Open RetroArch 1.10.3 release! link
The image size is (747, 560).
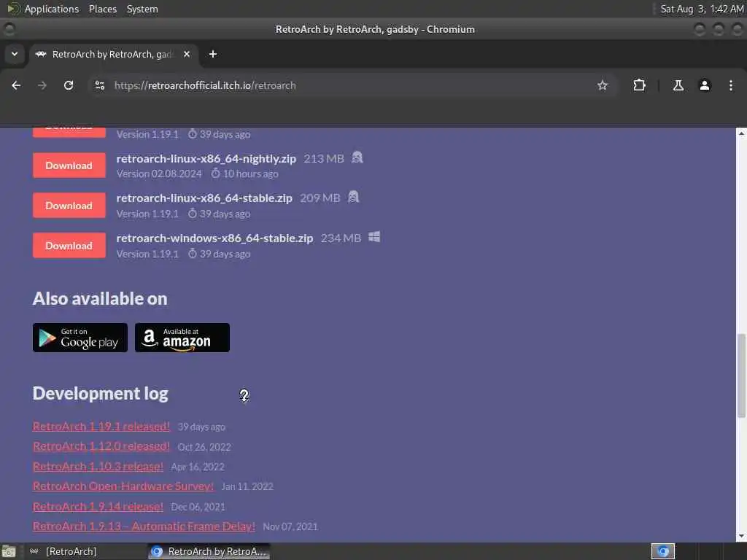(98, 466)
